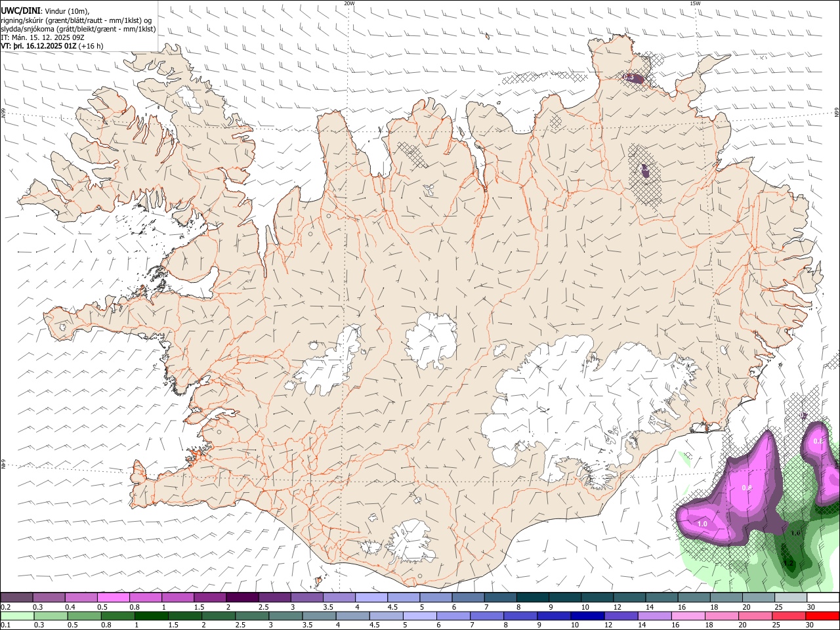Screen dimensions: 840x630
Task: Click the slydda/snjókoma legend description line
Action: coord(79,29)
